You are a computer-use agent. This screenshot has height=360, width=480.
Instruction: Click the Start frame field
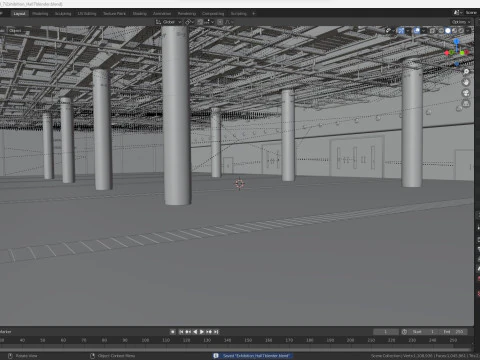tap(423, 332)
